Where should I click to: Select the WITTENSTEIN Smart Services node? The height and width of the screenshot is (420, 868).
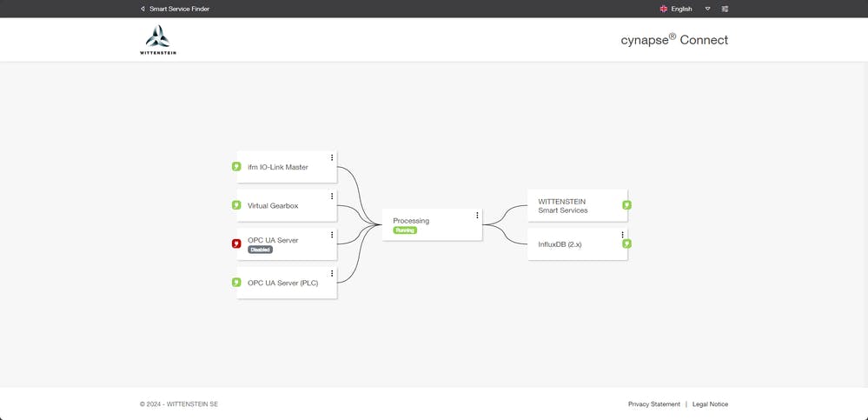(578, 205)
